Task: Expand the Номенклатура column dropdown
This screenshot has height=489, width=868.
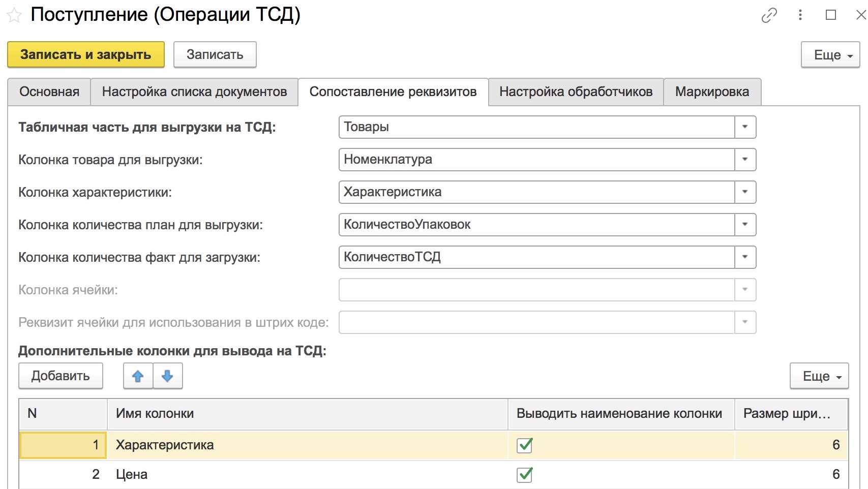Action: tap(745, 160)
